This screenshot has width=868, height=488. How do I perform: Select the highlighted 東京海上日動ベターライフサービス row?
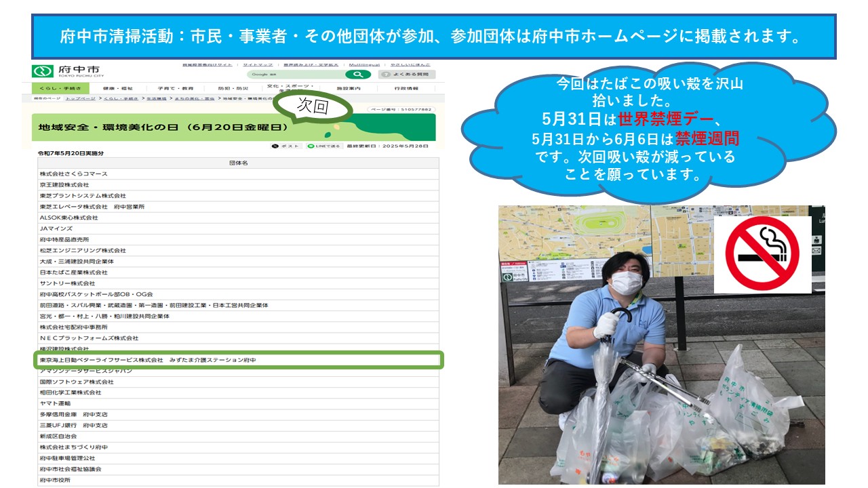click(239, 360)
